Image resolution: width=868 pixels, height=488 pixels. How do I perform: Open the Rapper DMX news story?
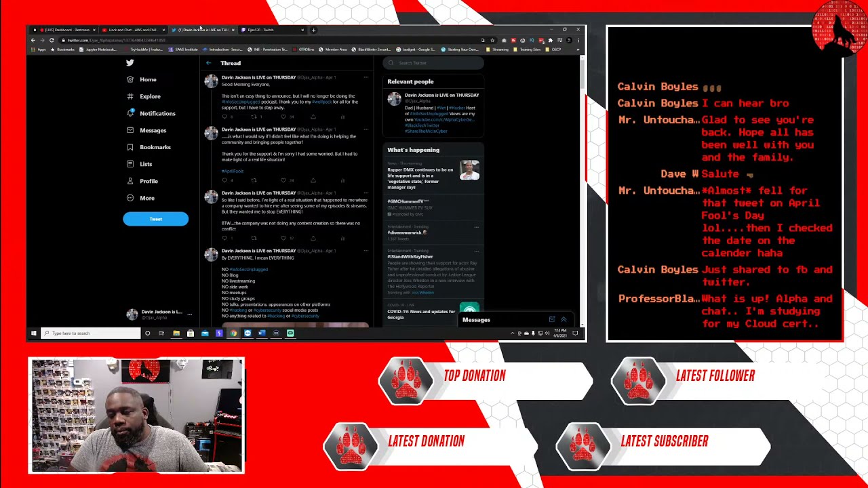click(420, 178)
